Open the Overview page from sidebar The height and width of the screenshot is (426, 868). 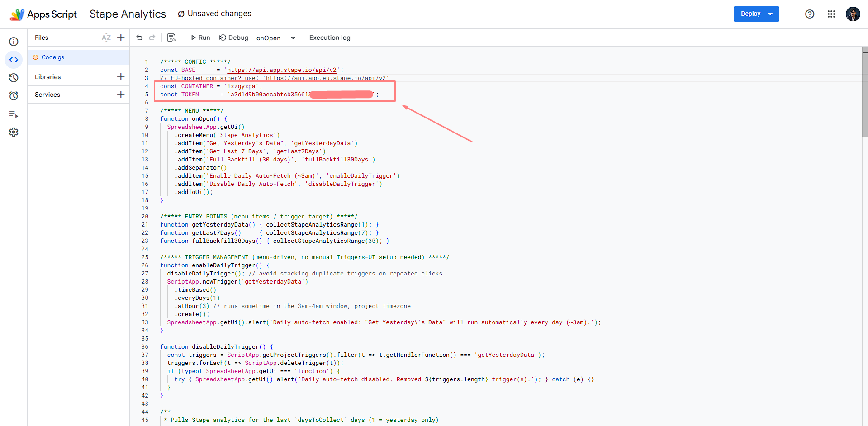click(14, 42)
